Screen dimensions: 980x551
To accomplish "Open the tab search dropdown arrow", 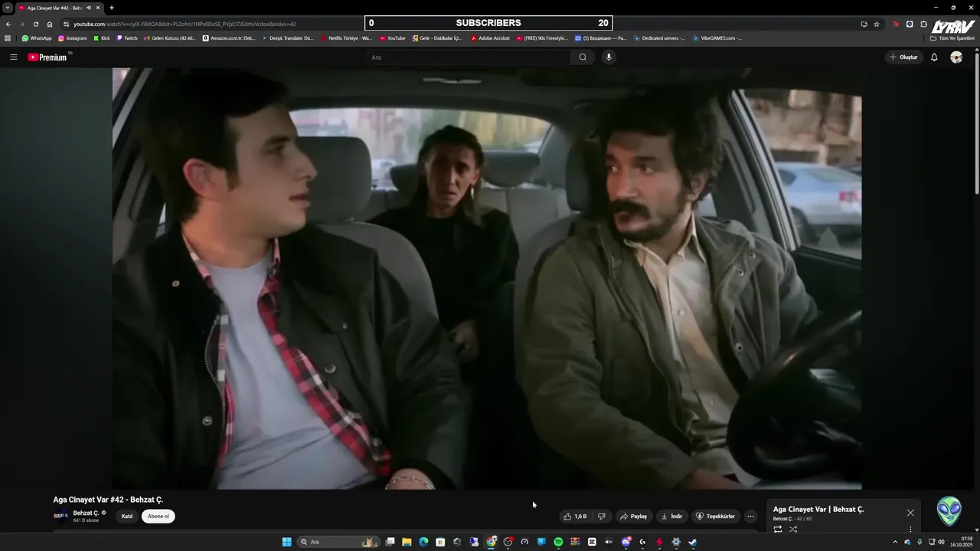I will click(8, 8).
